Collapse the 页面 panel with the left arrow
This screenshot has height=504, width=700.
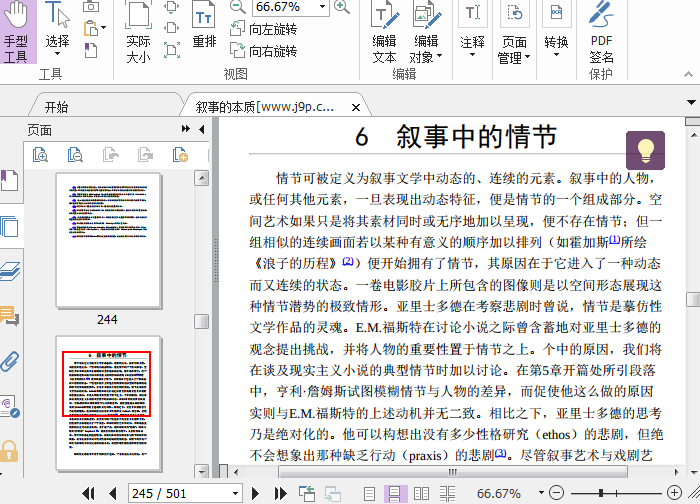[202, 129]
